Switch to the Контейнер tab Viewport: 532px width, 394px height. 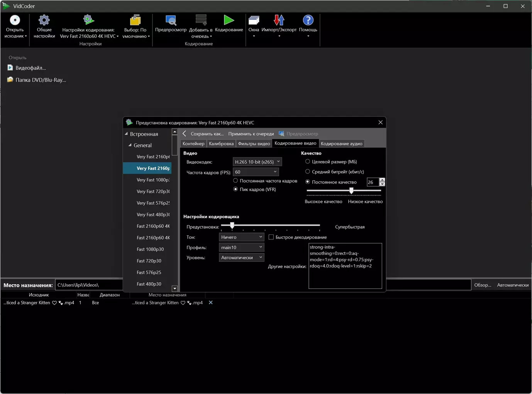pyautogui.click(x=193, y=144)
